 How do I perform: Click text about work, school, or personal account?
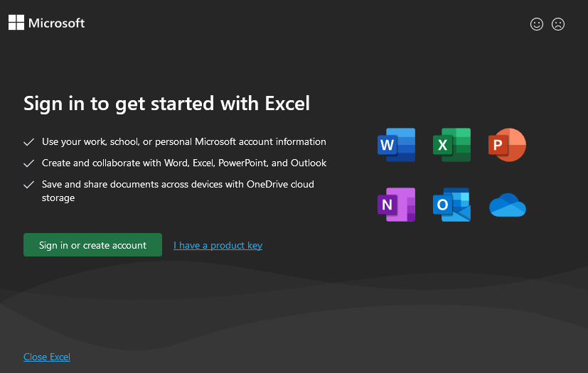tap(183, 141)
